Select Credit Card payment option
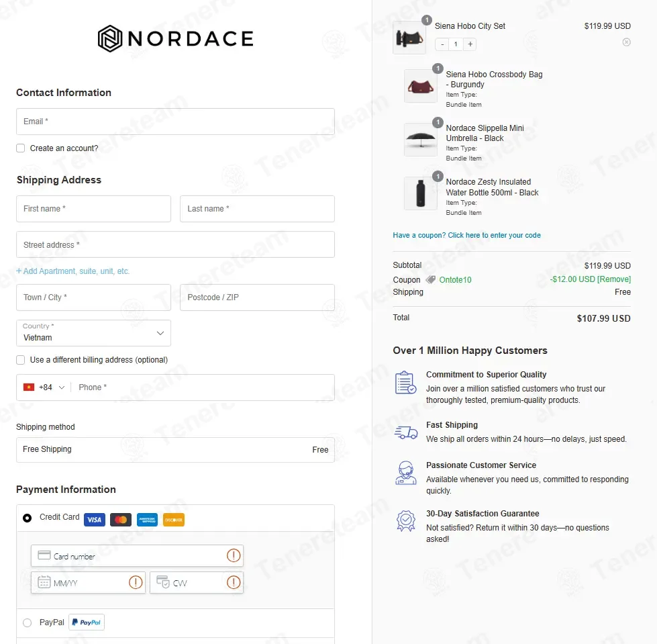657x644 pixels. coord(28,518)
